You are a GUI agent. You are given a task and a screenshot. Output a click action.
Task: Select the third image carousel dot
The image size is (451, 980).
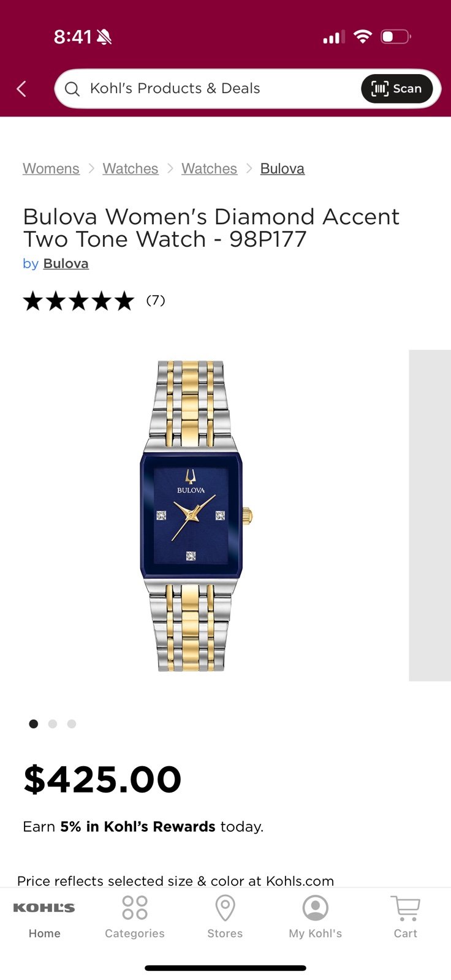[72, 724]
